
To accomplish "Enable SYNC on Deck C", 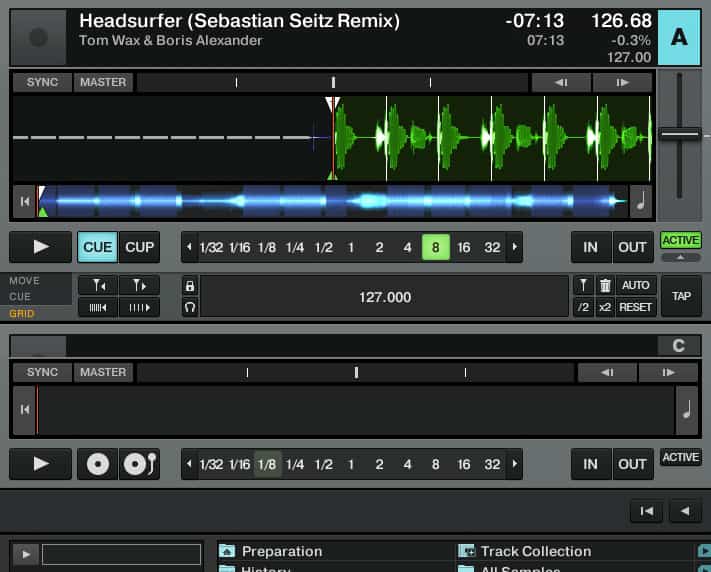I will pos(42,372).
